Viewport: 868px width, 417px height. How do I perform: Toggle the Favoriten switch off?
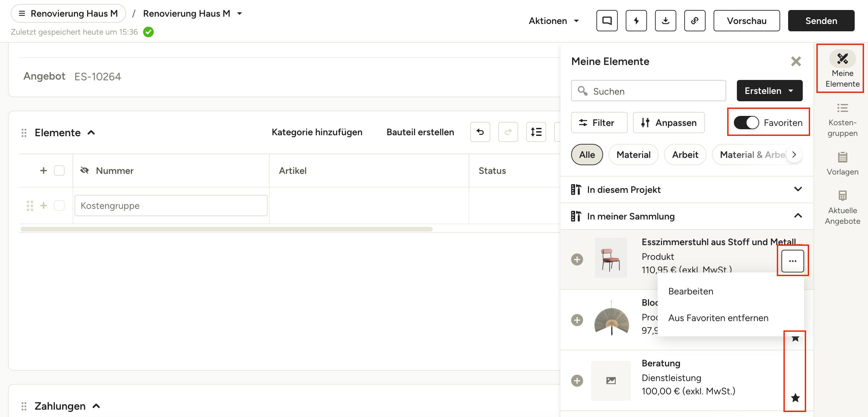(x=747, y=123)
